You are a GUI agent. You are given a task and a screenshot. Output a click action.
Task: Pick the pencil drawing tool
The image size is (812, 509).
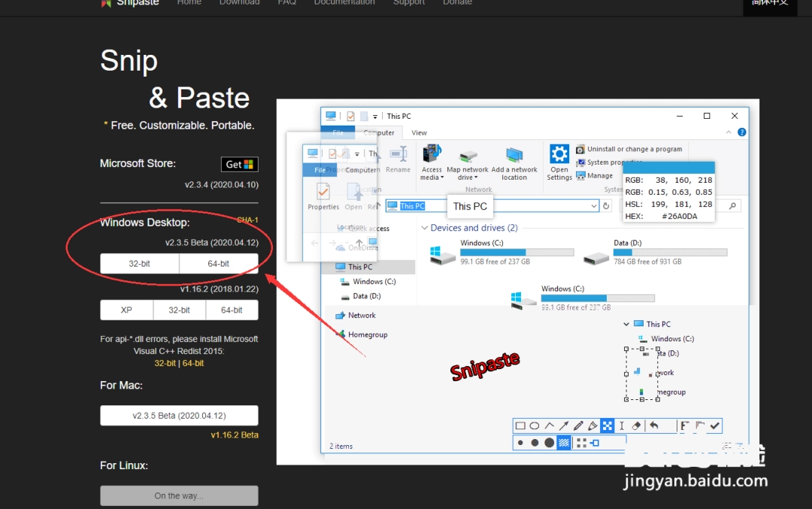tap(578, 426)
